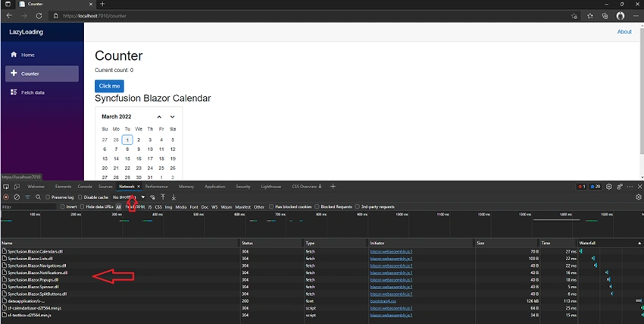Tick the Invert filter checkbox

(x=63, y=207)
